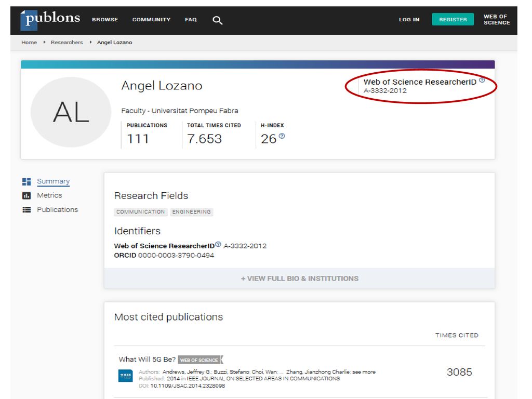532x399 pixels.
Task: Click the Register button
Action: click(453, 19)
